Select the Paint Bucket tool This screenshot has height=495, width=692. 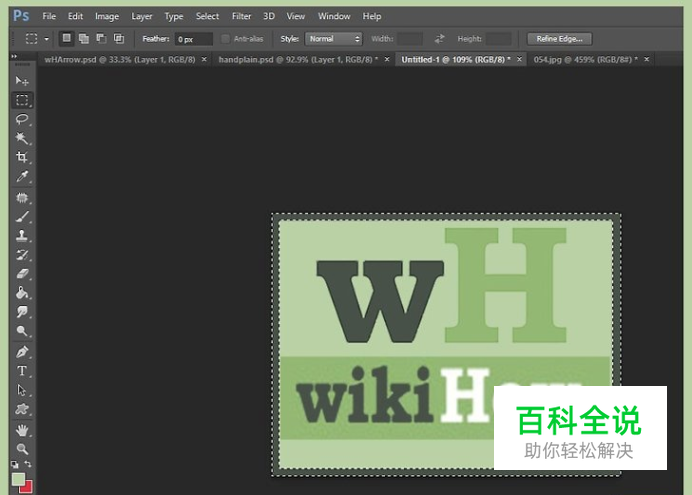click(x=22, y=292)
